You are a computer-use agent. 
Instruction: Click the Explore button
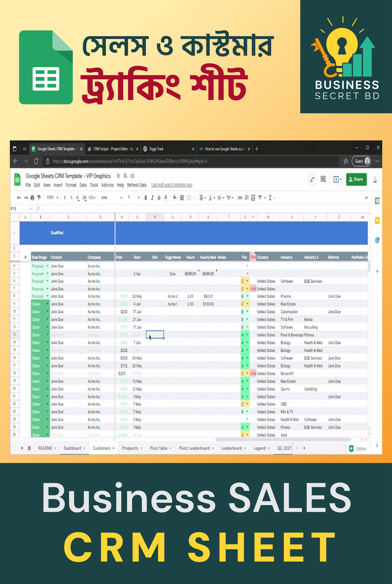[x=358, y=448]
